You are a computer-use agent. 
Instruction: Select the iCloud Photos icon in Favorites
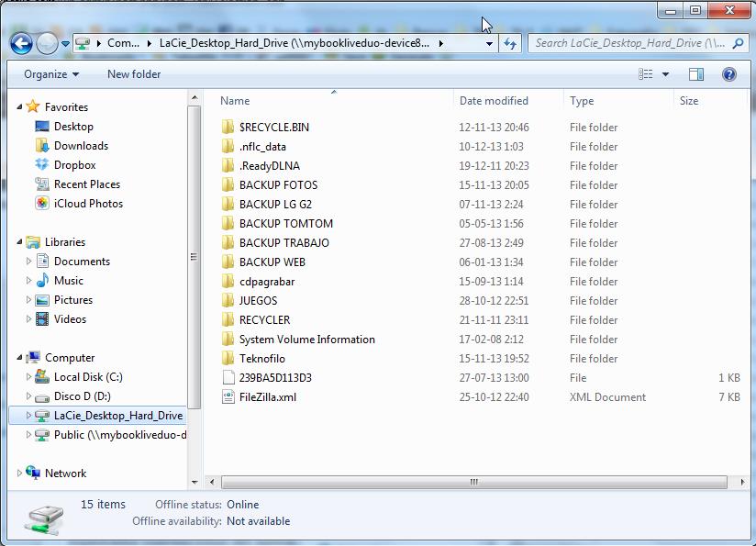(42, 204)
